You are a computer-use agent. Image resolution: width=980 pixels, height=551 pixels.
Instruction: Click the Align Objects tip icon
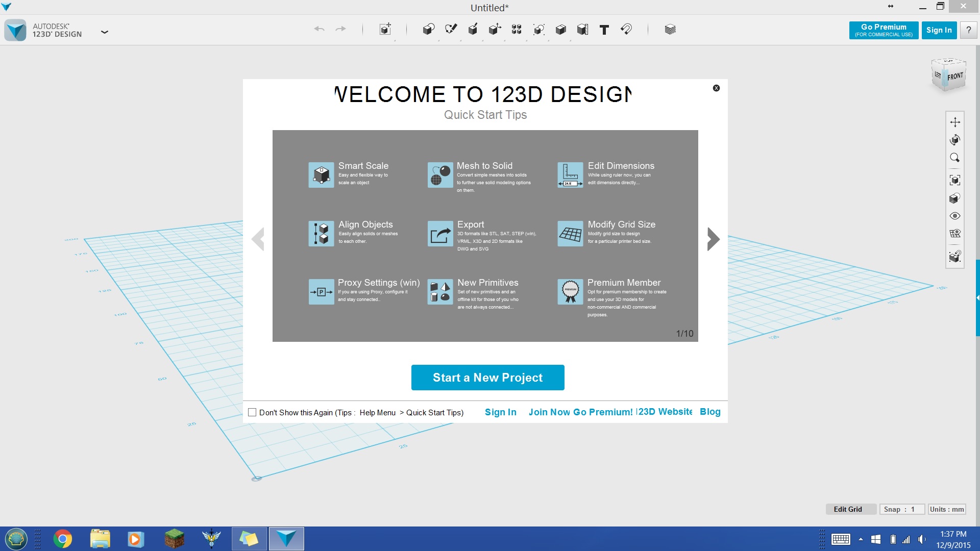click(321, 234)
